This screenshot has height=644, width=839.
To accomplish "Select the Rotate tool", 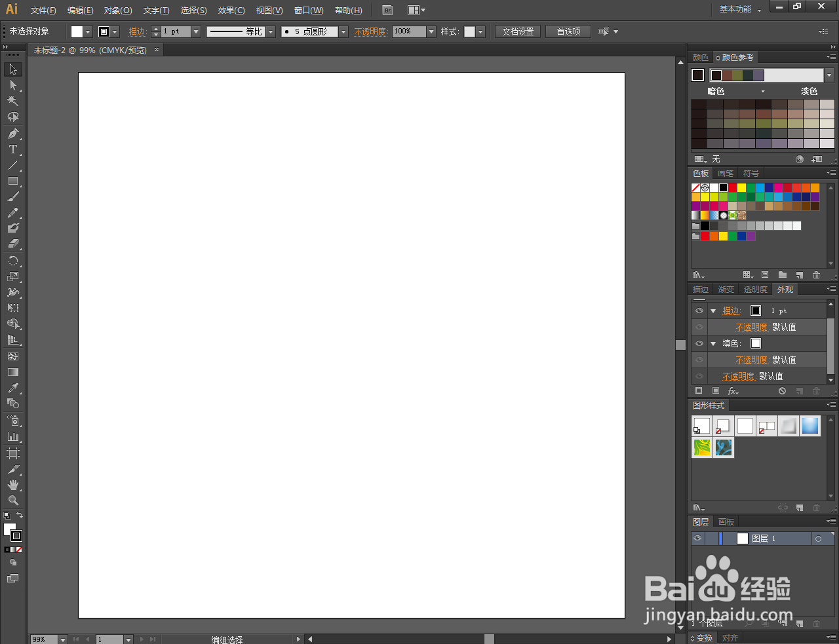I will (x=12, y=261).
